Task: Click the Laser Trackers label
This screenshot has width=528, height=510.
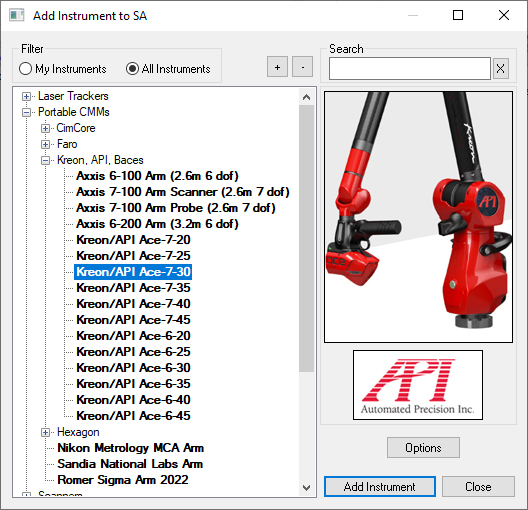Action: (73, 96)
